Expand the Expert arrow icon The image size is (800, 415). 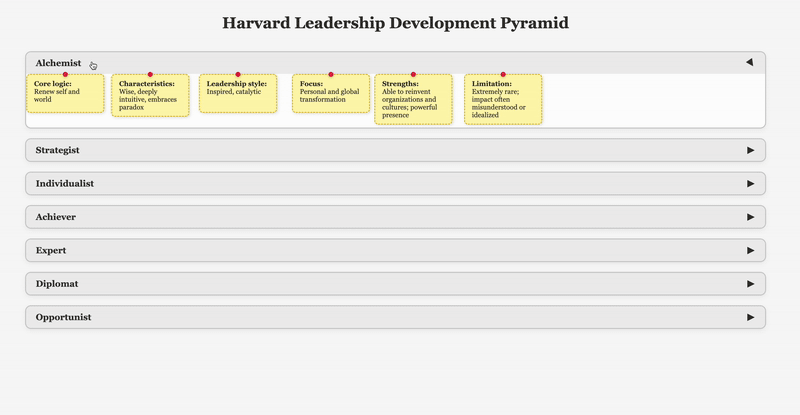(750, 250)
